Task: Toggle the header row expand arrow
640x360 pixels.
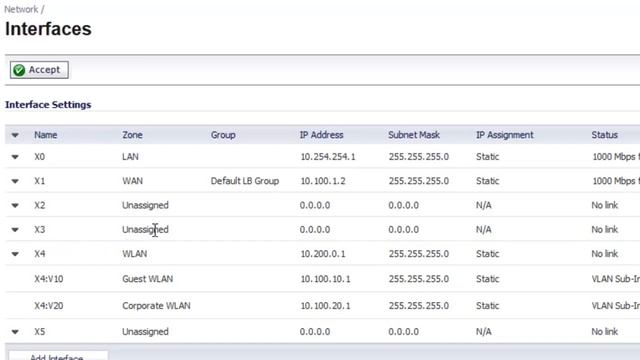Action: [x=15, y=135]
